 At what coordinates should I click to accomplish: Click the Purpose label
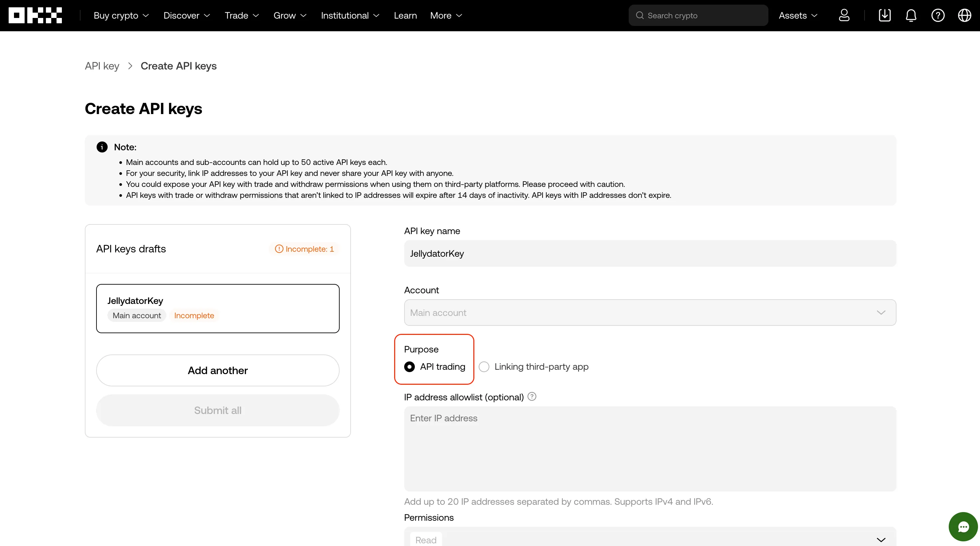421,349
